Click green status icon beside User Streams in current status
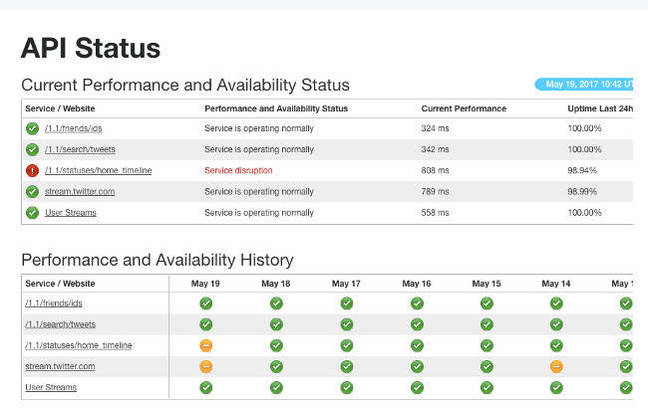 pos(32,212)
